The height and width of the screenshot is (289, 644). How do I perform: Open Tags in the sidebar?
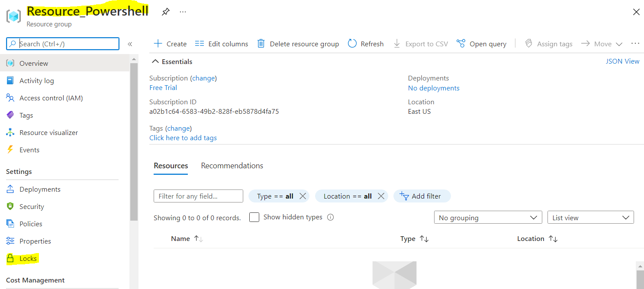coord(64,115)
